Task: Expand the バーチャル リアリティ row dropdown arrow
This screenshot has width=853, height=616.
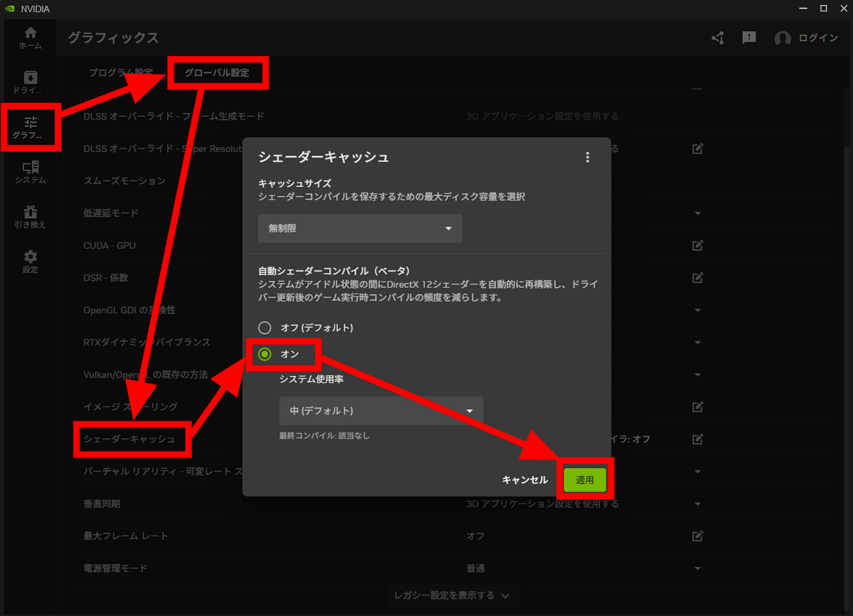Action: pyautogui.click(x=698, y=472)
